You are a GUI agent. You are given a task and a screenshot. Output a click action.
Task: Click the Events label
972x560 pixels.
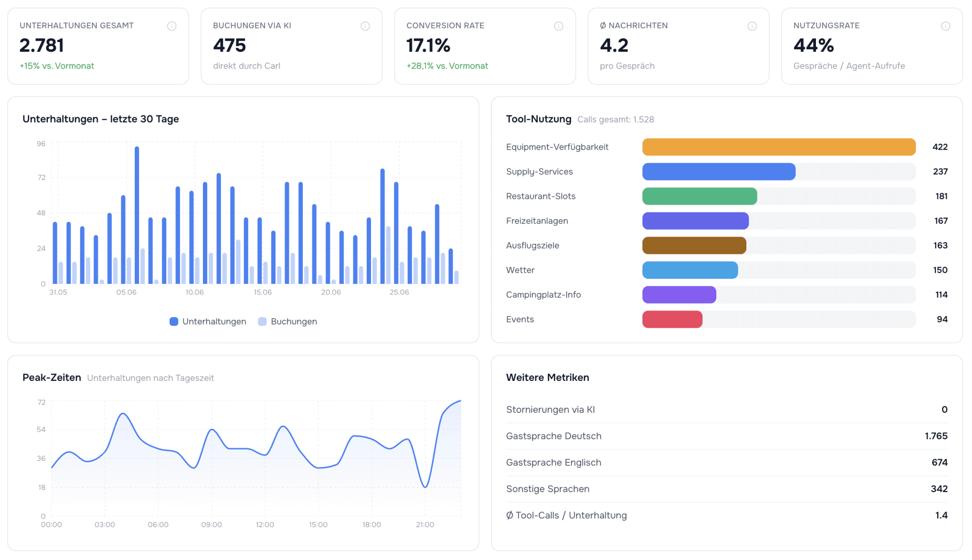(520, 320)
